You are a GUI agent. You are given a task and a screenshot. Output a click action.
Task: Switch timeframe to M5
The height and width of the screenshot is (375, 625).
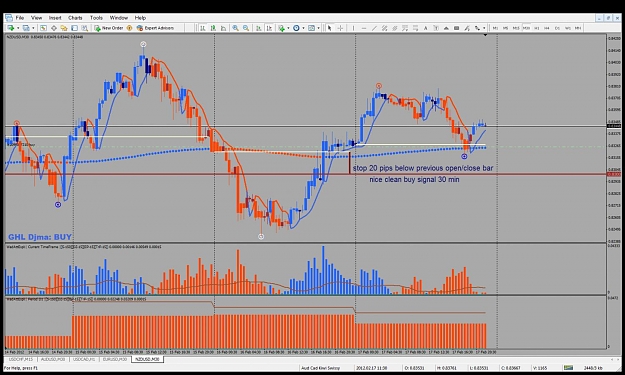point(505,28)
